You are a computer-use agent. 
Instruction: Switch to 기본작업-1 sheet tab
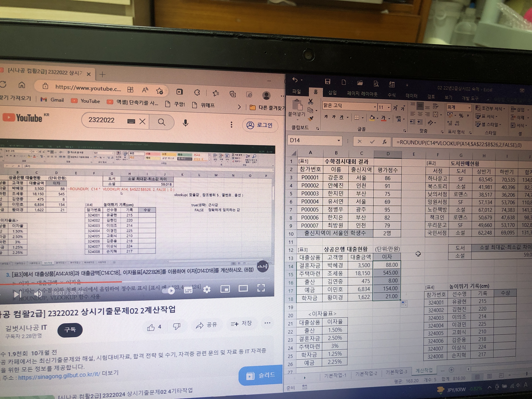tap(335, 375)
